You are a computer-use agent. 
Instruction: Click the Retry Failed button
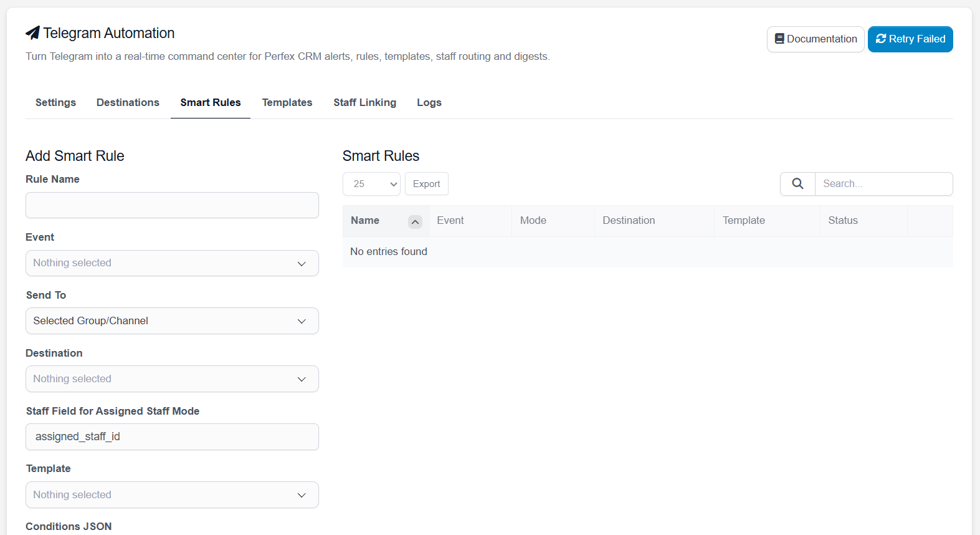pyautogui.click(x=910, y=39)
